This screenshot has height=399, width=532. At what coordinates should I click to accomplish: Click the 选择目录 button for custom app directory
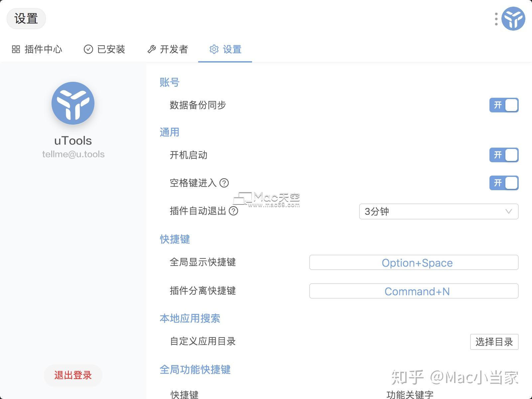point(494,341)
